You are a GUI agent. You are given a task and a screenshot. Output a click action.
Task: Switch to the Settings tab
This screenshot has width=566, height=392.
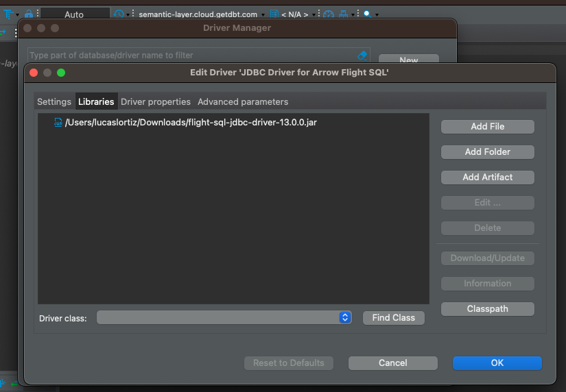pos(54,101)
